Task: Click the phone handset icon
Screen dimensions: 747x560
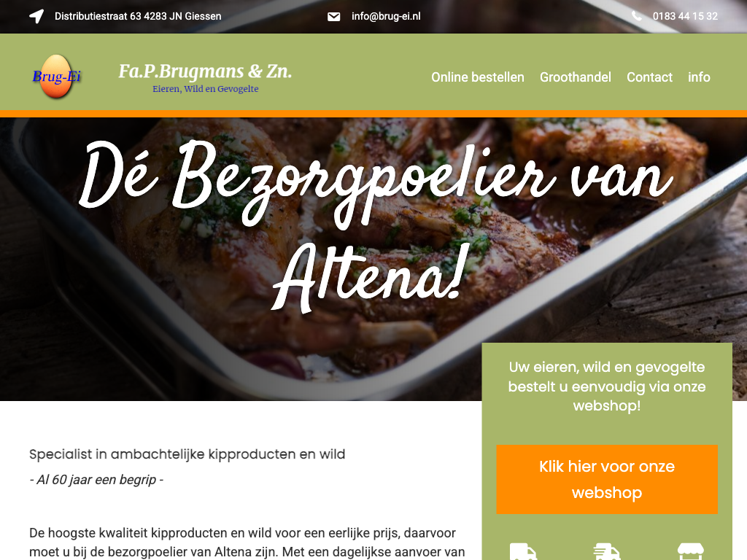Action: click(637, 16)
